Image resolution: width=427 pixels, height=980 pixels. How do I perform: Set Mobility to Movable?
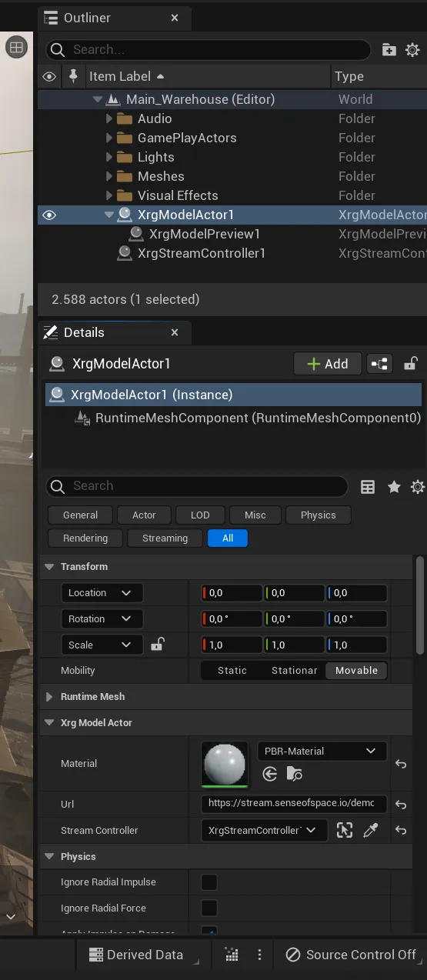(356, 671)
